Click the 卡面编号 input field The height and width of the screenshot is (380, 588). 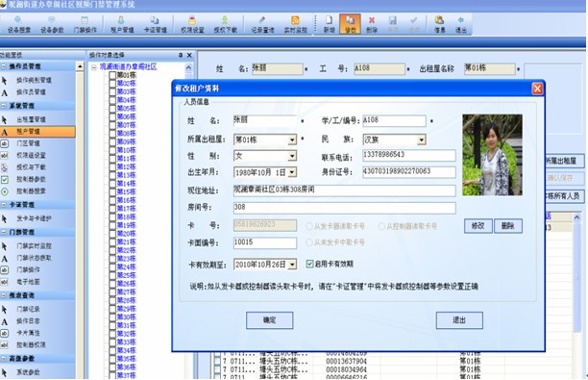265,243
